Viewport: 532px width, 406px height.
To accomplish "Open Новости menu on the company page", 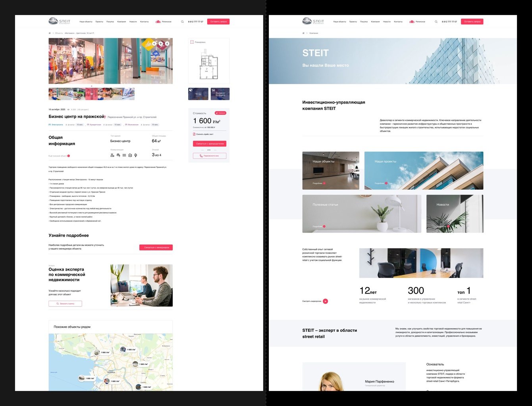I will tap(387, 22).
